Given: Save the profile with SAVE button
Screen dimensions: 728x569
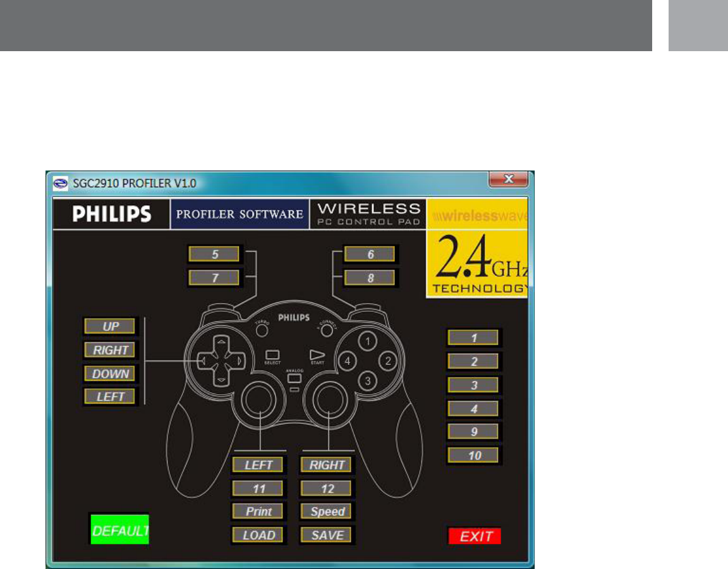Looking at the screenshot, I should pyautogui.click(x=326, y=535).
